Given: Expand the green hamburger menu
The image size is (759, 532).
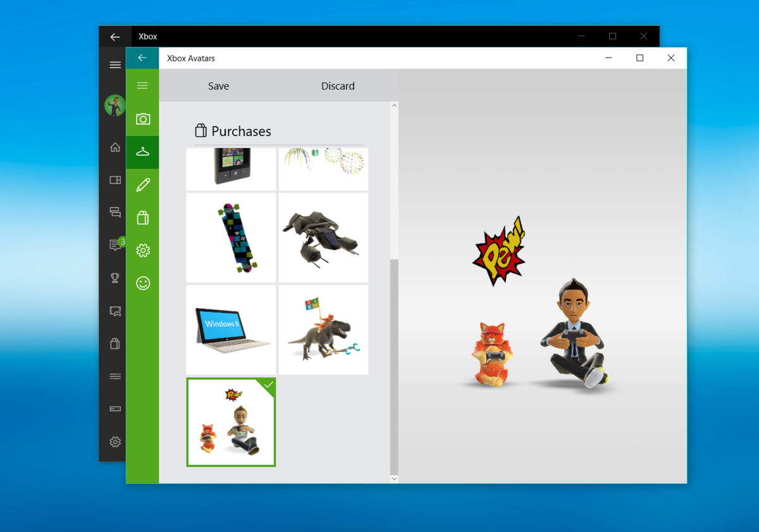Looking at the screenshot, I should tap(142, 86).
